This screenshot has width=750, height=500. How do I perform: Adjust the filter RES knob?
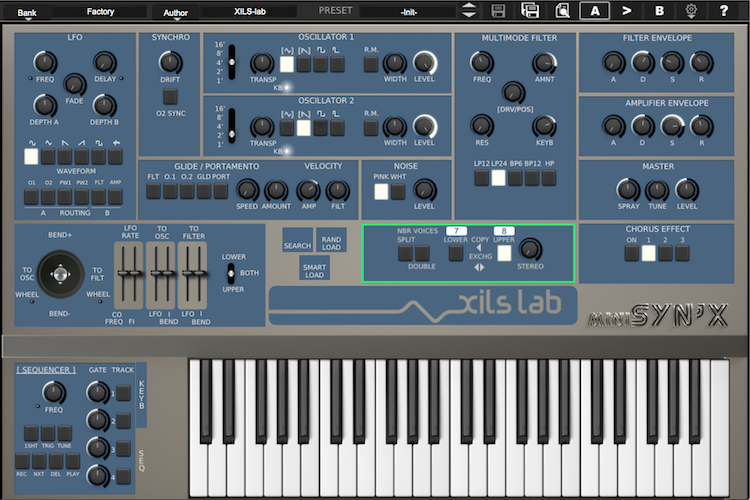(482, 126)
